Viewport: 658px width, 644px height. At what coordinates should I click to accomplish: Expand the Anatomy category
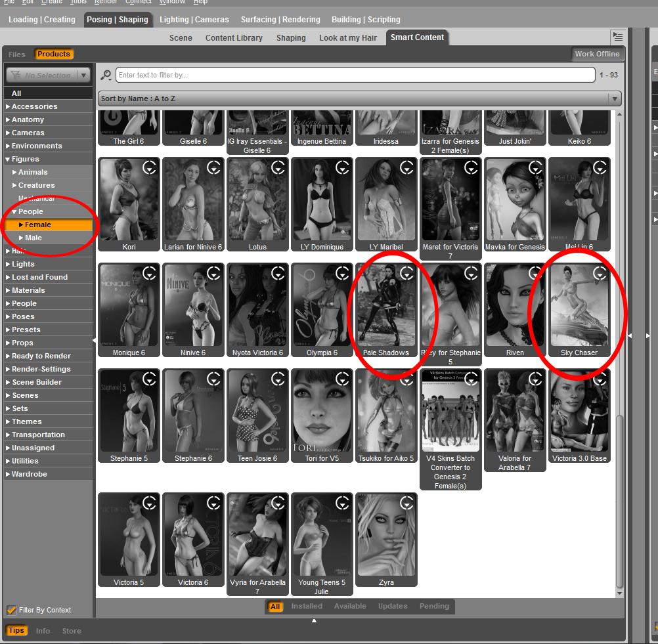coord(8,119)
